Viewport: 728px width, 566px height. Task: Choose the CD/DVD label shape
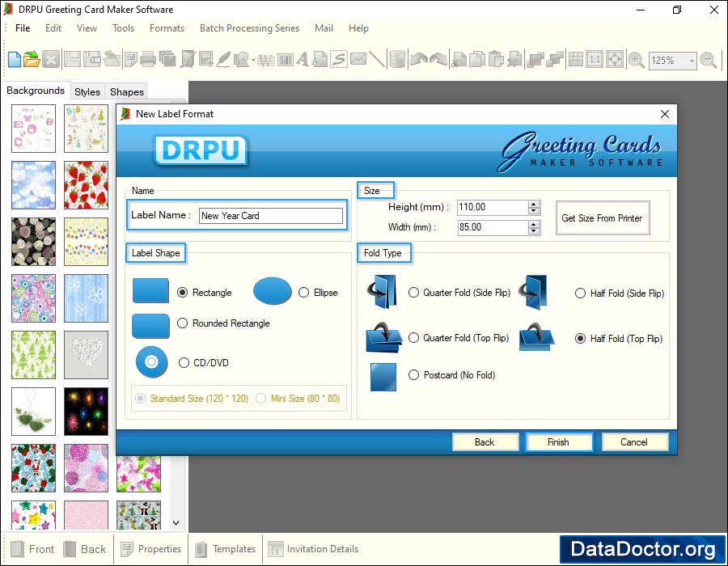point(184,362)
